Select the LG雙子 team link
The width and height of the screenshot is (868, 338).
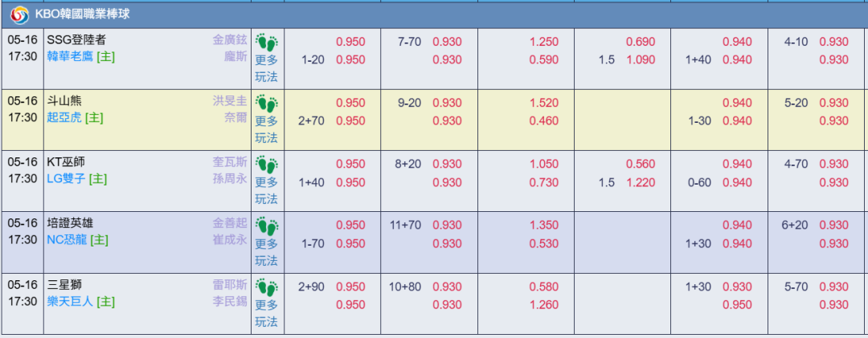67,179
